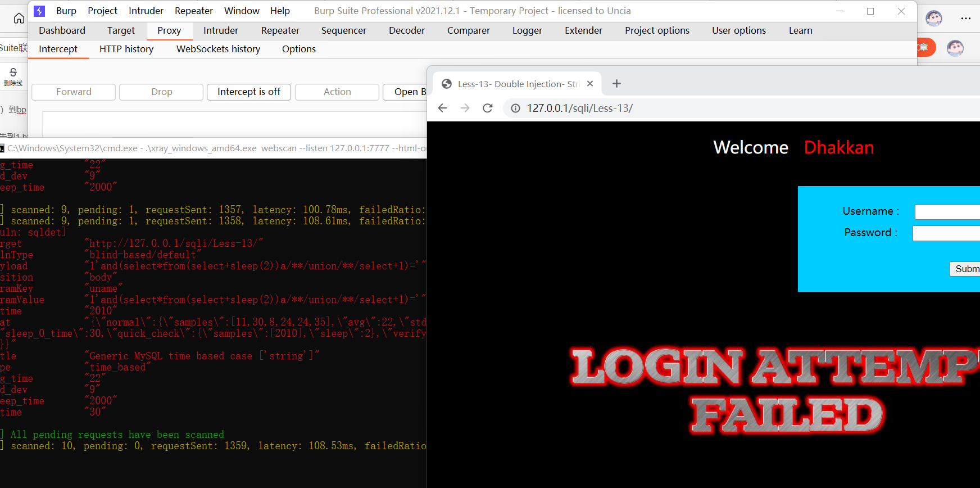This screenshot has height=488, width=980.
Task: Open the HTTP history sub-tab
Action: (126, 49)
